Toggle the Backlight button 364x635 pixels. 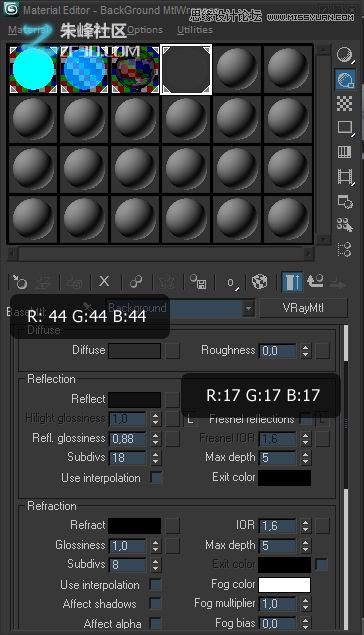tap(345, 79)
